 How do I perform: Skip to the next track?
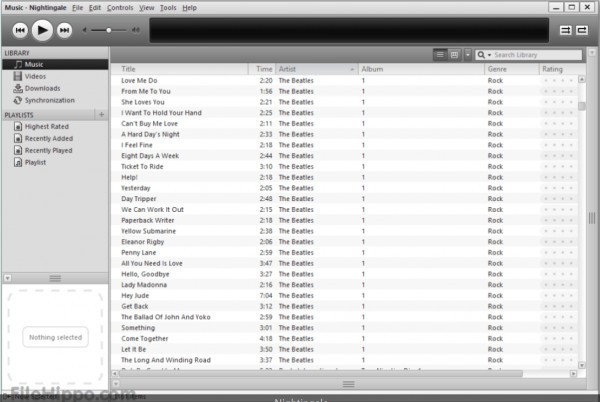point(64,30)
